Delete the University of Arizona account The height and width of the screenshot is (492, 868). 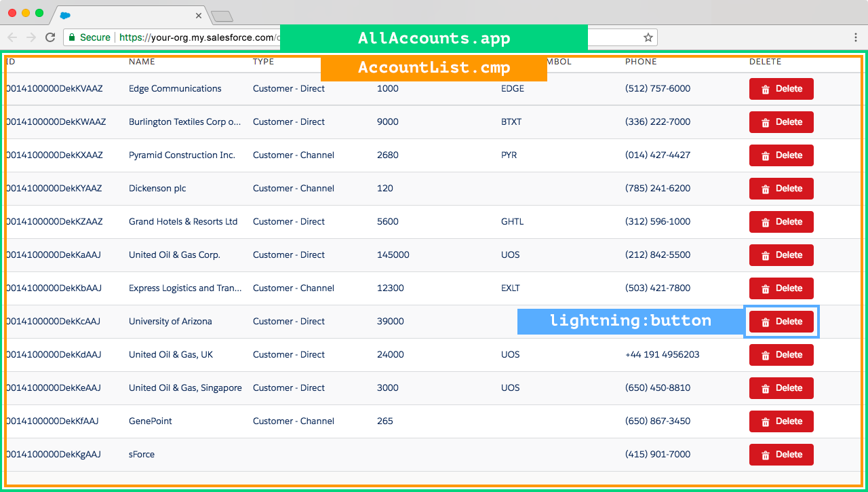point(781,322)
